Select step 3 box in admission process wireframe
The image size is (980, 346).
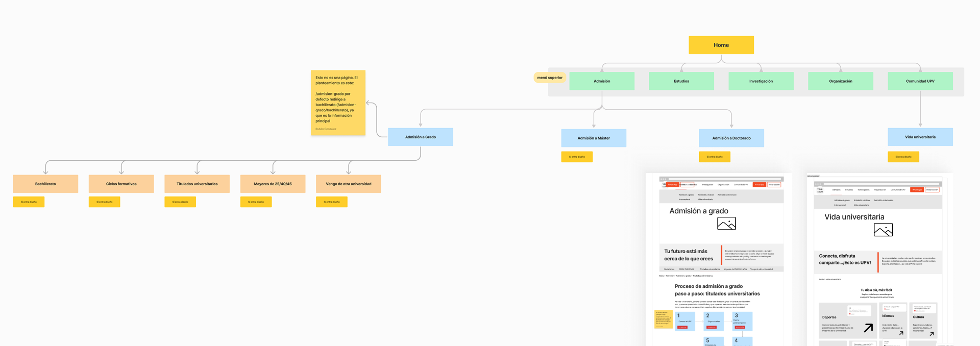coord(742,321)
